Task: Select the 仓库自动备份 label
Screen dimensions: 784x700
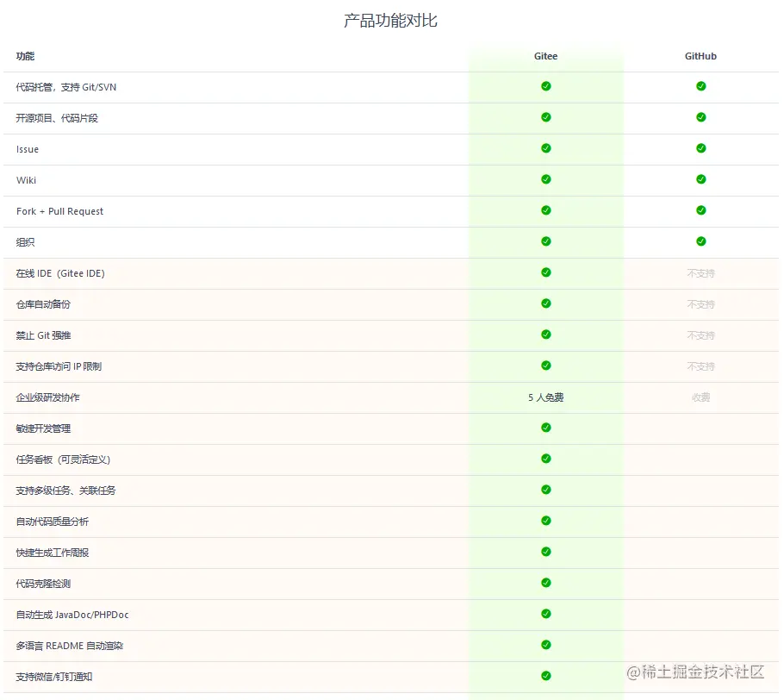Action: (43, 304)
